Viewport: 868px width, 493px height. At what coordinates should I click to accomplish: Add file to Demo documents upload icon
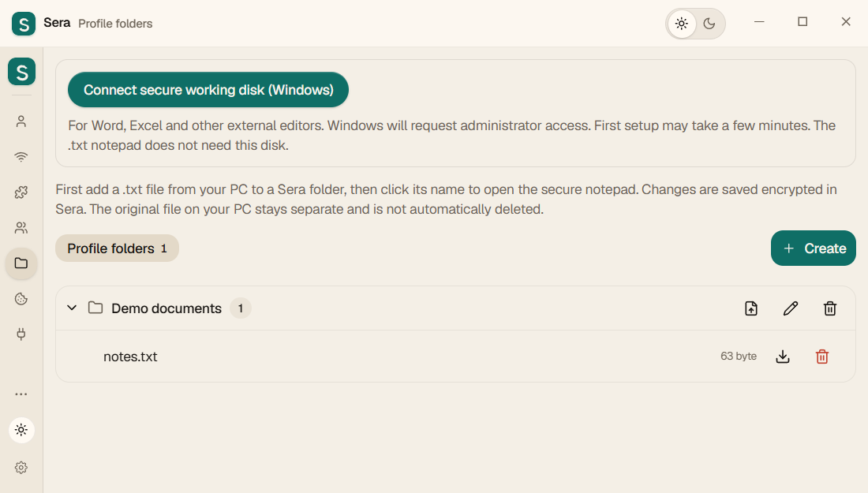pos(751,308)
